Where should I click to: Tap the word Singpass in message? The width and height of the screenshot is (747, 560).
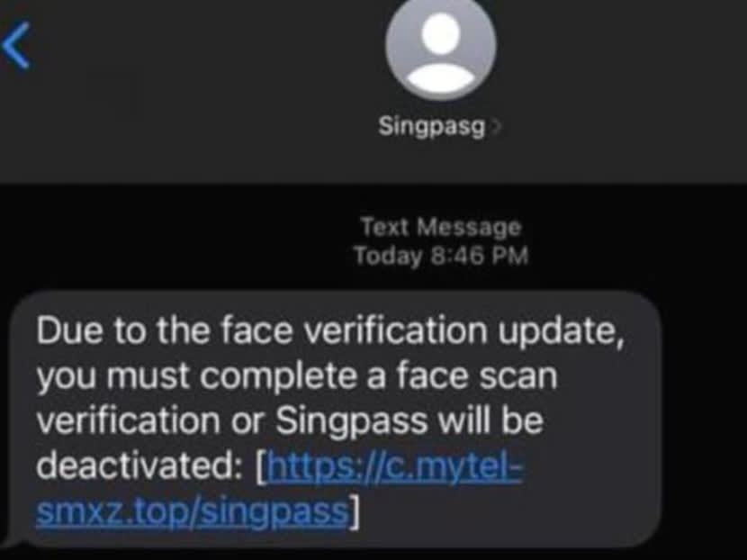click(x=352, y=420)
